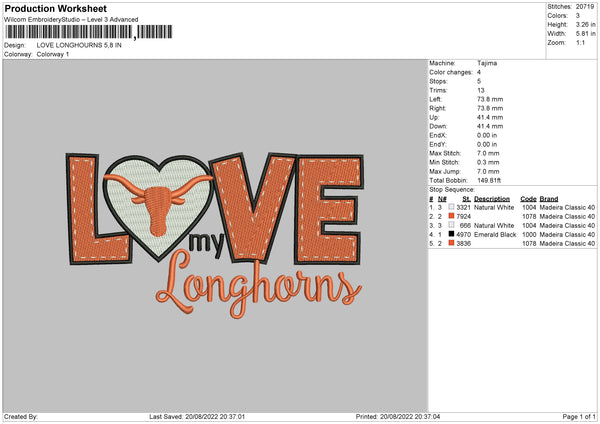Click the 'Emerald Black' description
Screen dimensions: 600x424
[495, 235]
